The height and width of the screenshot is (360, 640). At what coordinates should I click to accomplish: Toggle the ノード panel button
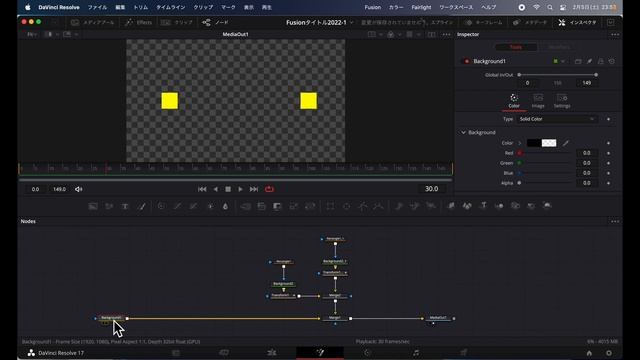(x=216, y=22)
